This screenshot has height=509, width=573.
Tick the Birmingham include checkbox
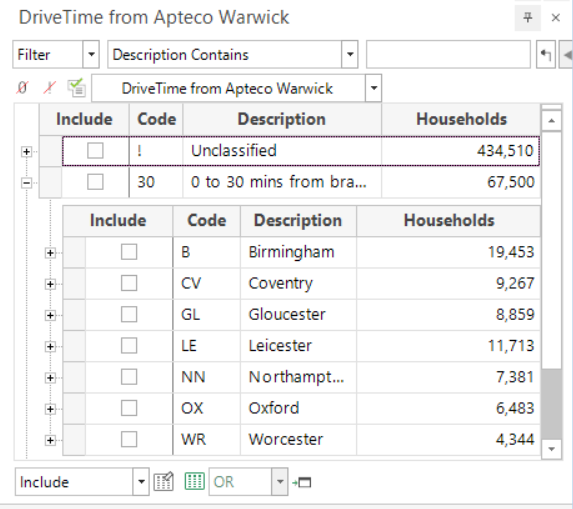pyautogui.click(x=129, y=252)
